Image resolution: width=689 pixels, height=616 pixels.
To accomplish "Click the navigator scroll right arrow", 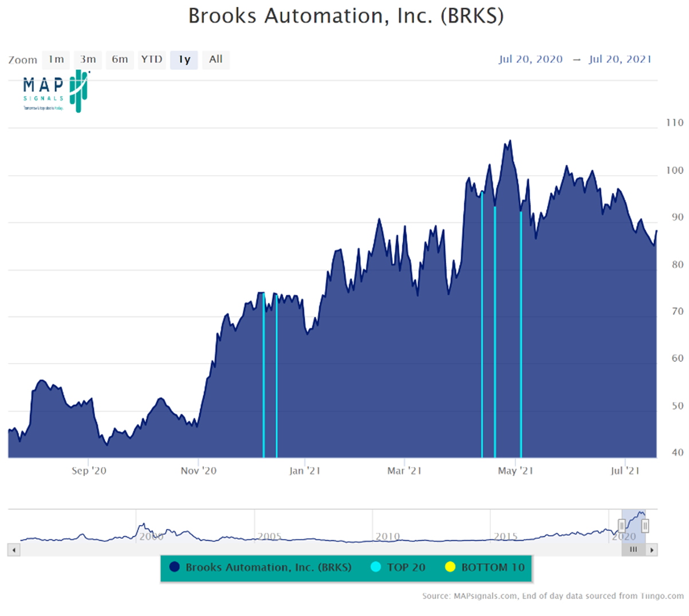I will [652, 550].
